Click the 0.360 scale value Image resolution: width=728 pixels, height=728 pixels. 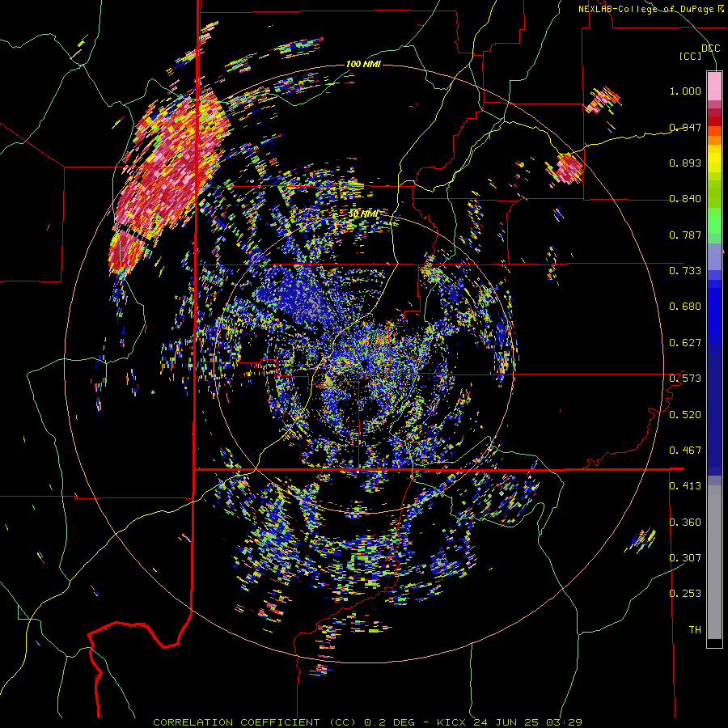click(685, 522)
